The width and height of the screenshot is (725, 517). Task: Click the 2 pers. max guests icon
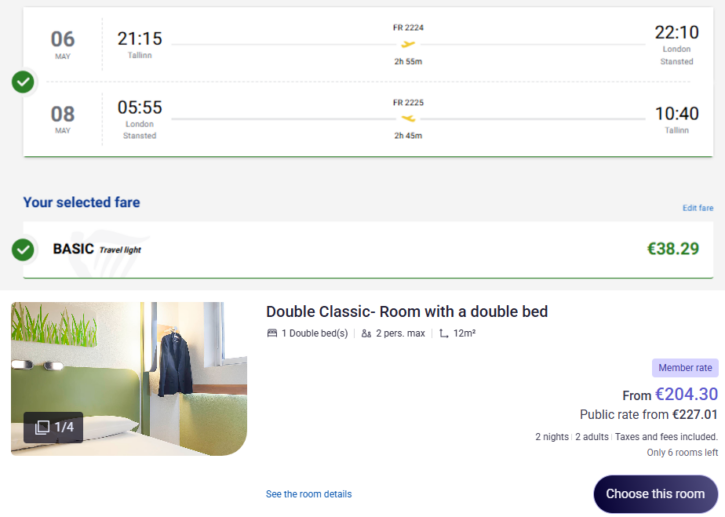(367, 333)
